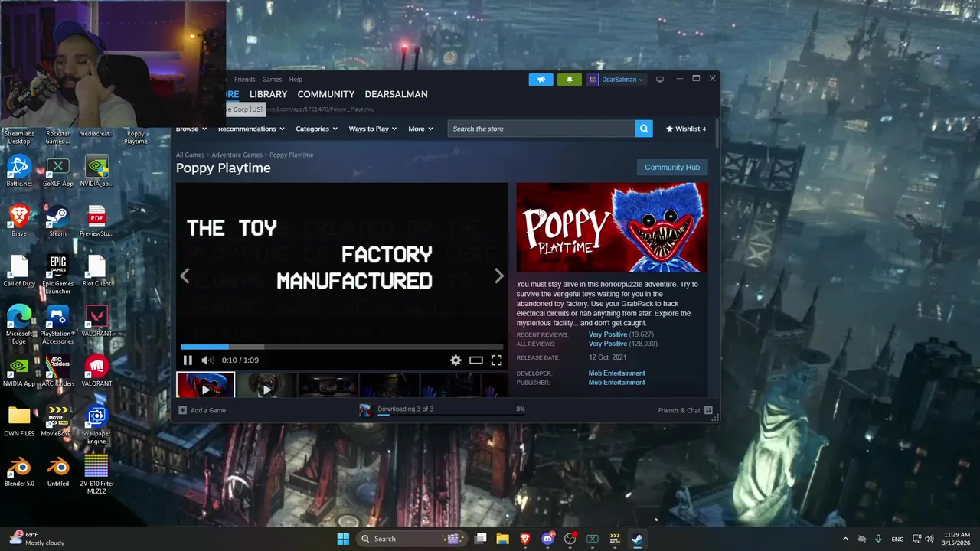980x551 pixels.
Task: Click the Steam announcements megaphone button
Action: click(541, 80)
